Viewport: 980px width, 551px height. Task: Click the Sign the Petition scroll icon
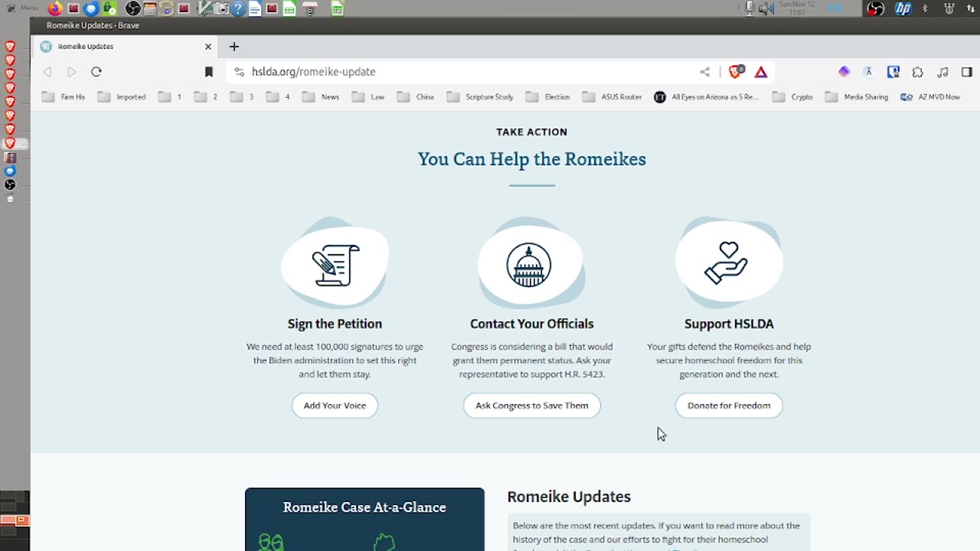click(x=335, y=265)
